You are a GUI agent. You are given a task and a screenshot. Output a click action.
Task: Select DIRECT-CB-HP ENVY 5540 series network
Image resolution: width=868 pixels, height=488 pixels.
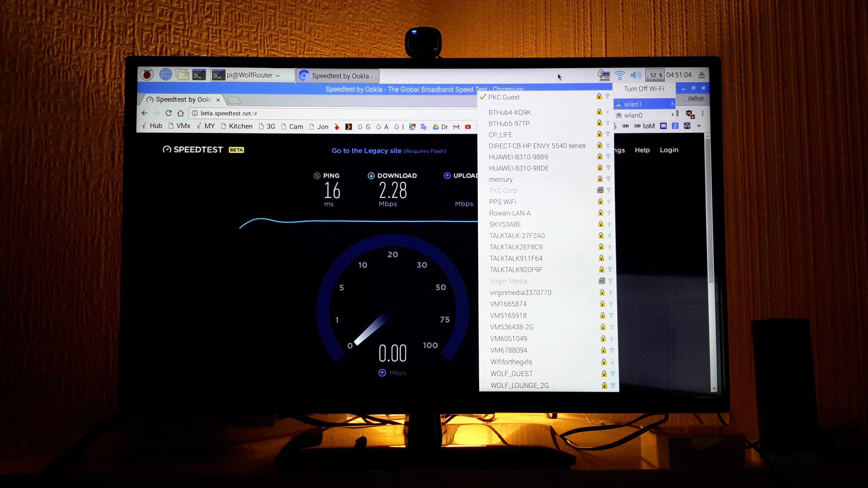coord(546,145)
